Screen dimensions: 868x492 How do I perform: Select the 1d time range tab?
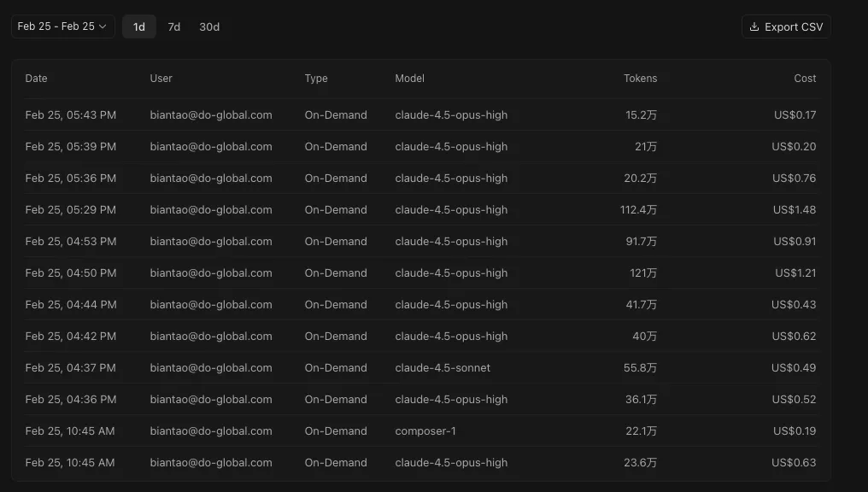[139, 26]
